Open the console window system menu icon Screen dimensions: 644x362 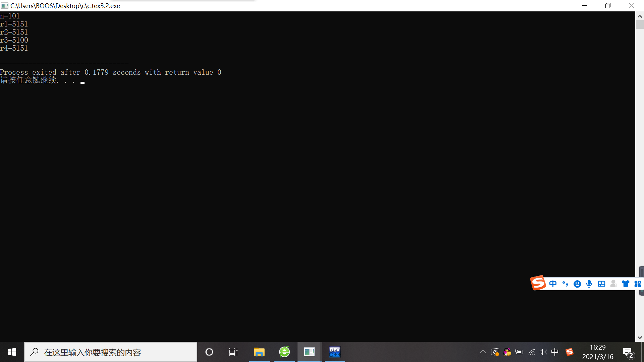pos(5,6)
